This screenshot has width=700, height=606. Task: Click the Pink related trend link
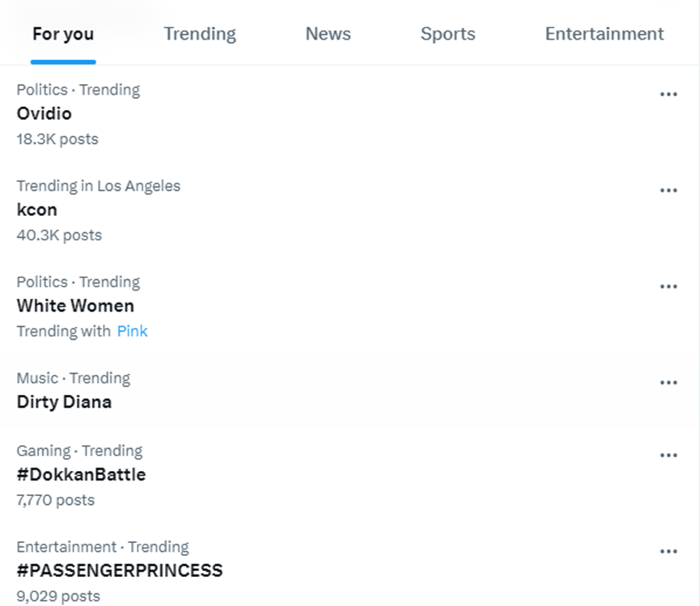[132, 331]
